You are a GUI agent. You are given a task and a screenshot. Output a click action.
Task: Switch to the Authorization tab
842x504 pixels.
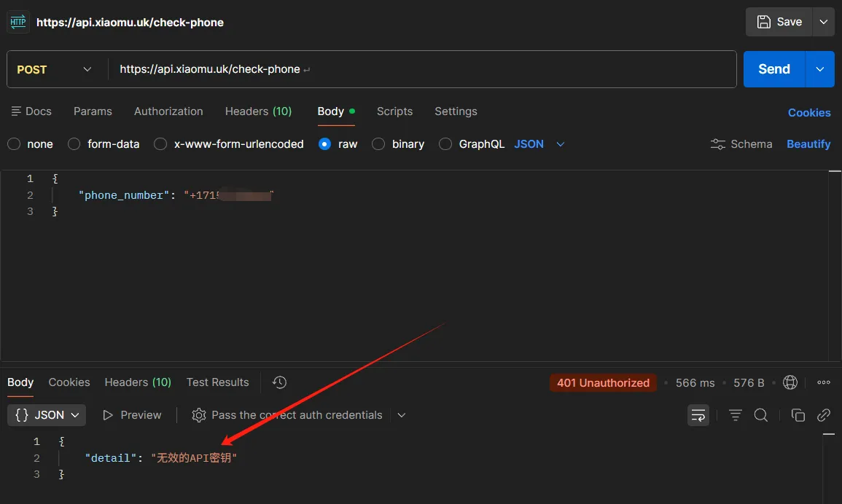pyautogui.click(x=168, y=111)
